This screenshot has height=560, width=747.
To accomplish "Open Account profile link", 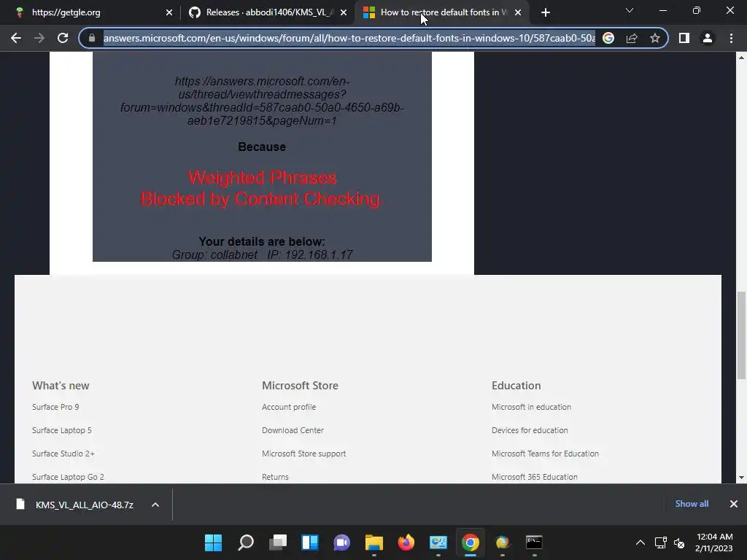I will click(x=289, y=407).
